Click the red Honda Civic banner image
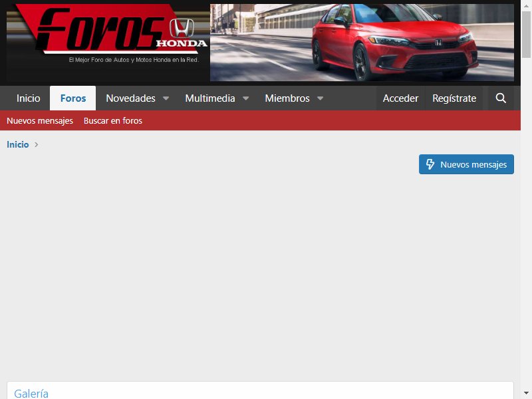 click(362, 43)
